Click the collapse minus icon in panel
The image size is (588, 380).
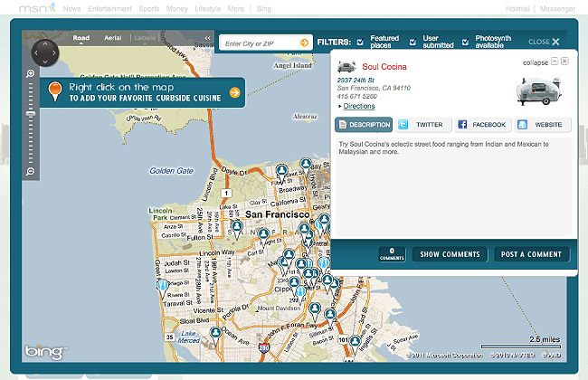pyautogui.click(x=555, y=62)
